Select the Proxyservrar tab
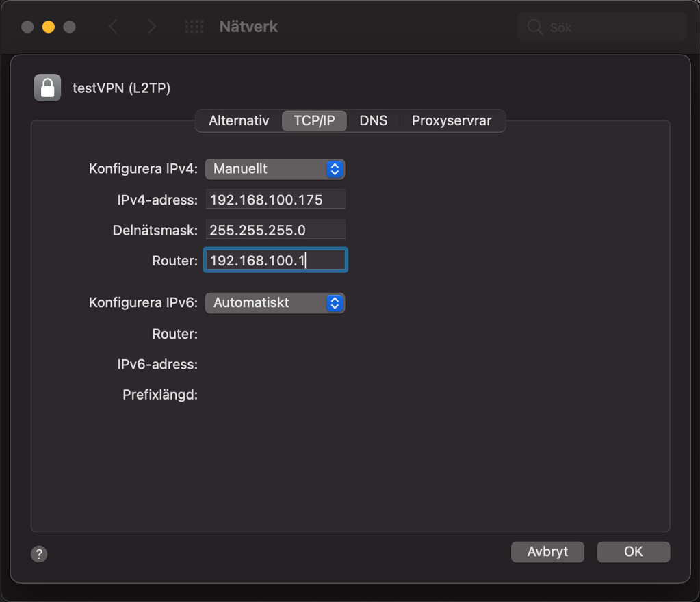This screenshot has height=602, width=700. (451, 120)
